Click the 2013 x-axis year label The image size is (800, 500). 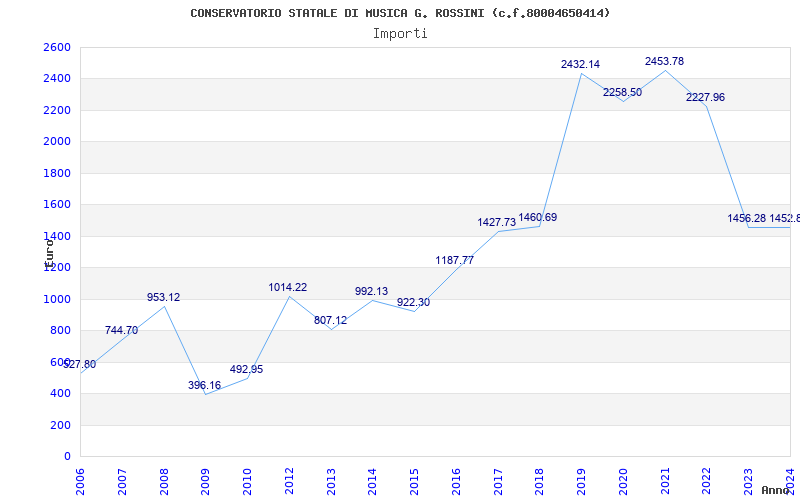coord(331,481)
